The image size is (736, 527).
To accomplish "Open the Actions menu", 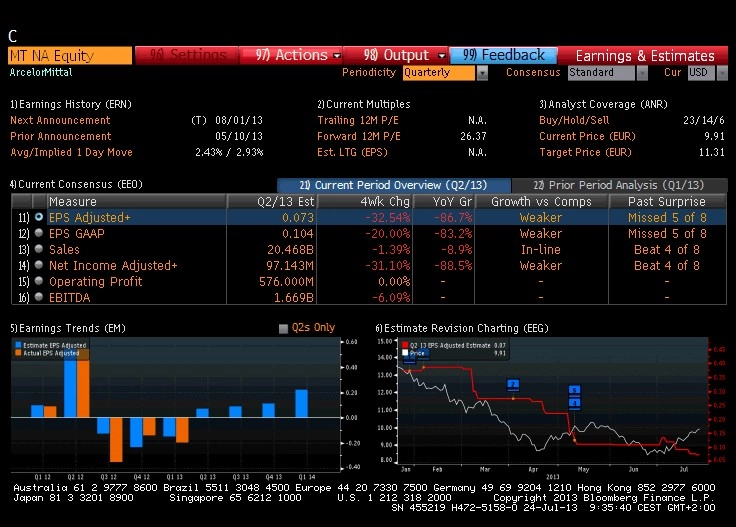I will pos(291,55).
